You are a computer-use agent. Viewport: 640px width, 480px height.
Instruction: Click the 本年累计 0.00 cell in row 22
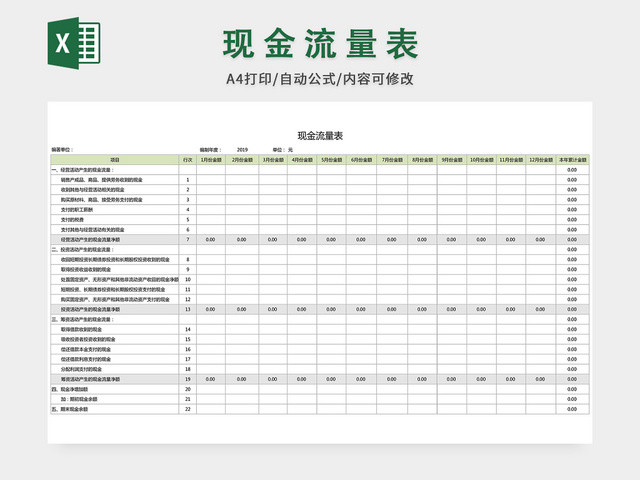572,409
